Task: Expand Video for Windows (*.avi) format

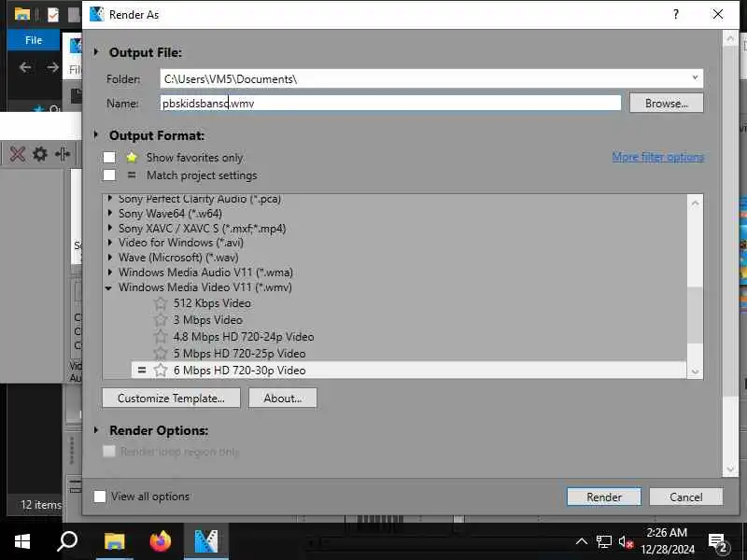Action: 110,243
